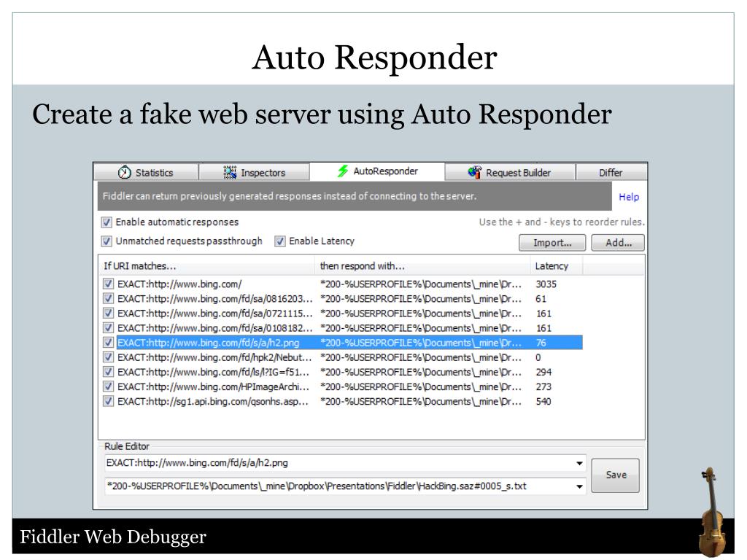
Task: Click latency value 3035
Action: pyautogui.click(x=546, y=284)
